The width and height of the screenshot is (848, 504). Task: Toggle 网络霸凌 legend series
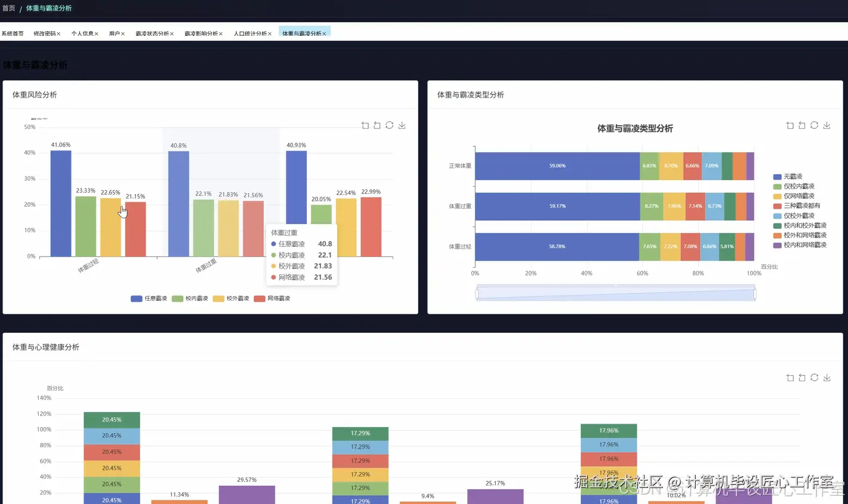click(x=272, y=298)
